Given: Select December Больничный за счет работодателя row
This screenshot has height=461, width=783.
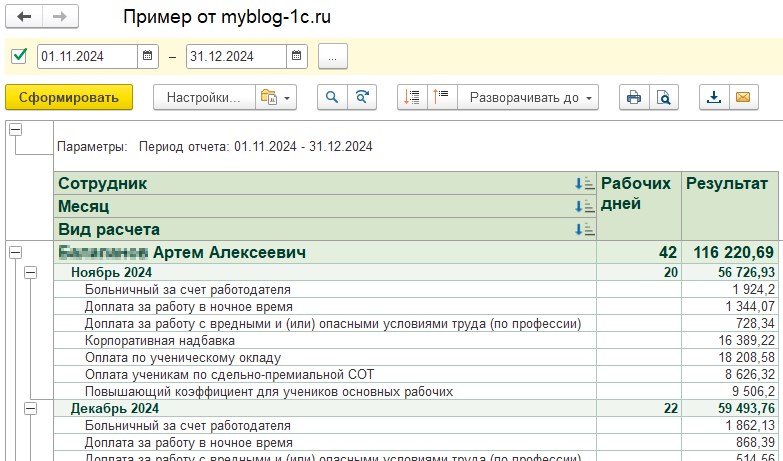Looking at the screenshot, I should tap(325, 426).
